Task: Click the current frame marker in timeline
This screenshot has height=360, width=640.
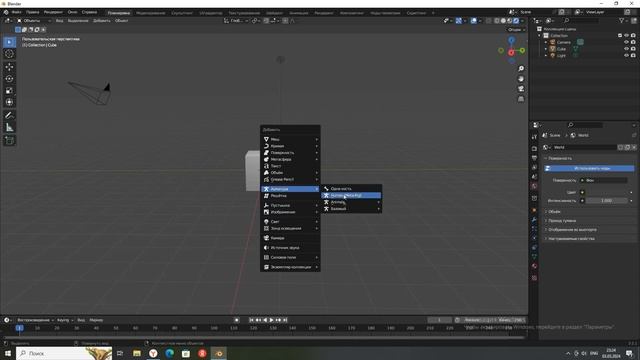Action: pyautogui.click(x=19, y=328)
